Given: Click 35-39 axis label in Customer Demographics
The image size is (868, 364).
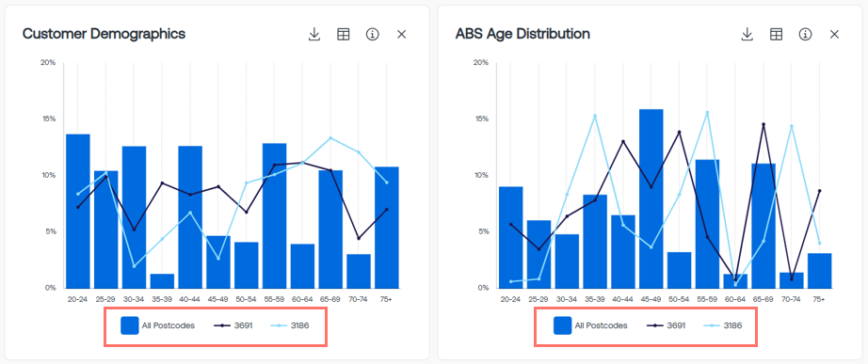Looking at the screenshot, I should pos(162,299).
